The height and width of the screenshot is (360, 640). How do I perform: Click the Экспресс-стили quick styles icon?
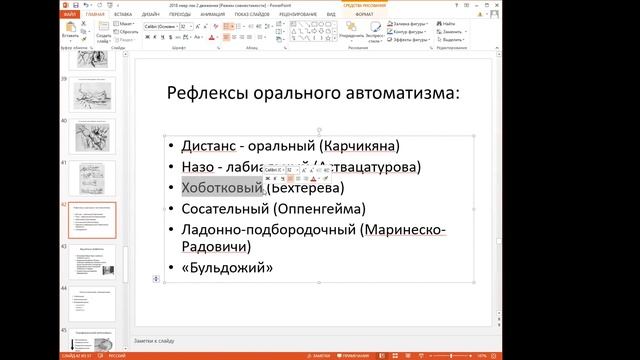[x=376, y=27]
